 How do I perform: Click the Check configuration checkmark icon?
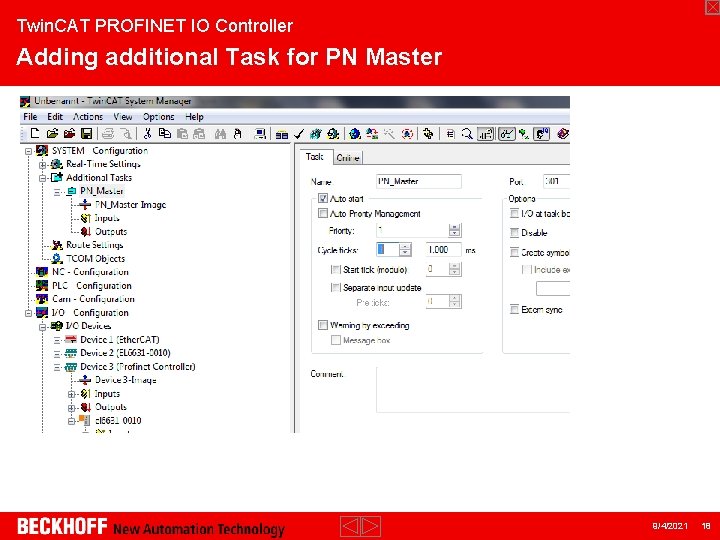[x=299, y=134]
